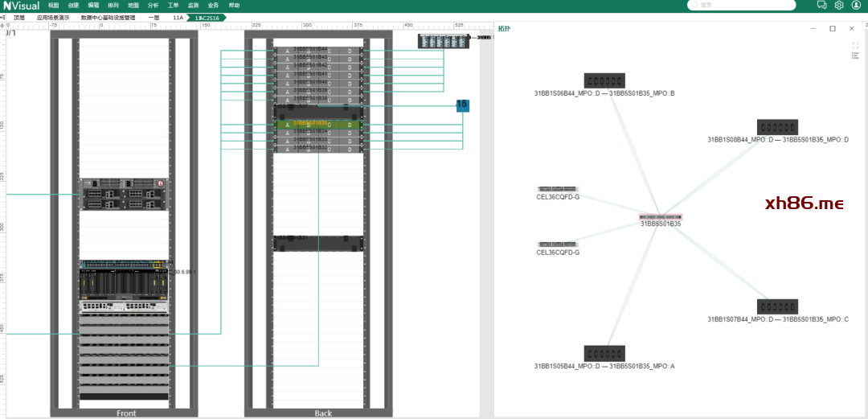Open the user account icon
868x419 pixels.
tap(857, 5)
